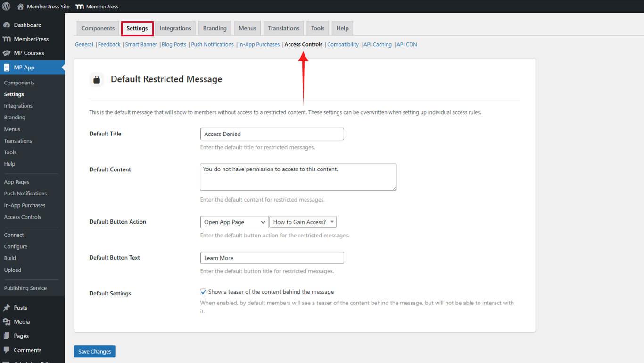
Task: Click the Comments bubble icon
Action: click(7, 350)
